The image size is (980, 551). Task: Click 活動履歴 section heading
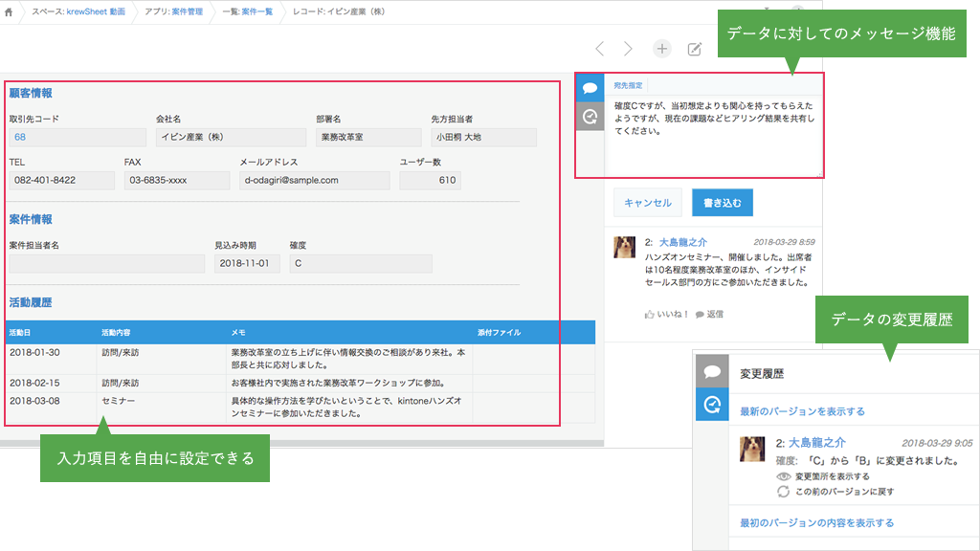pyautogui.click(x=31, y=302)
